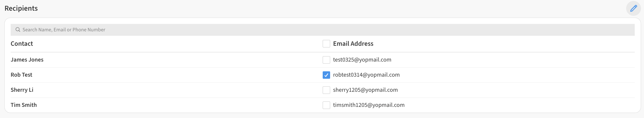Click the Tim Smith table row

[x=175, y=105]
